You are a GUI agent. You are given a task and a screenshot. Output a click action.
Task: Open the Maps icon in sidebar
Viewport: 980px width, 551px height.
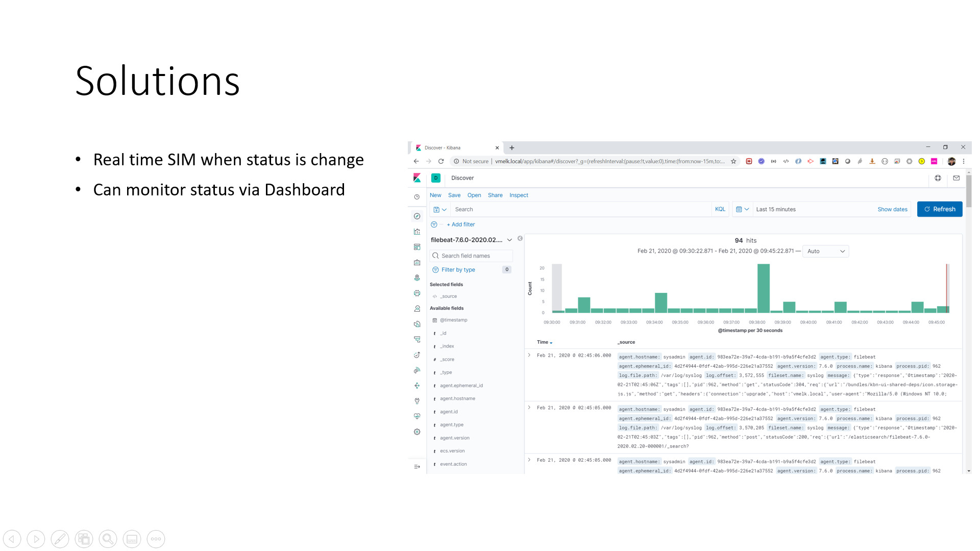click(x=417, y=278)
